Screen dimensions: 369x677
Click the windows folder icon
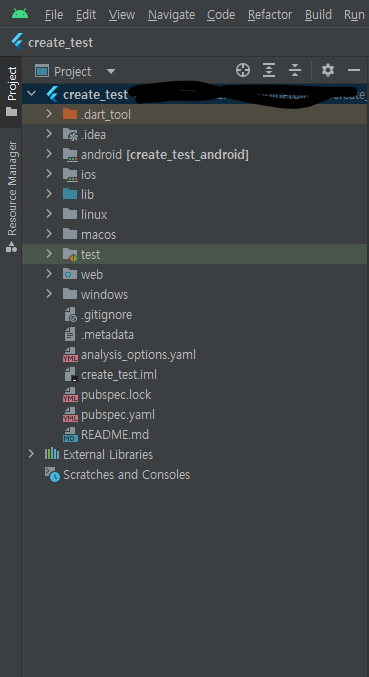pos(69,294)
